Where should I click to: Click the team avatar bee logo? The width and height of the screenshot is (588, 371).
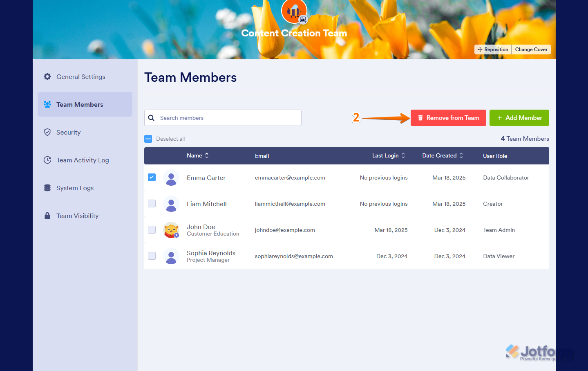pos(293,11)
